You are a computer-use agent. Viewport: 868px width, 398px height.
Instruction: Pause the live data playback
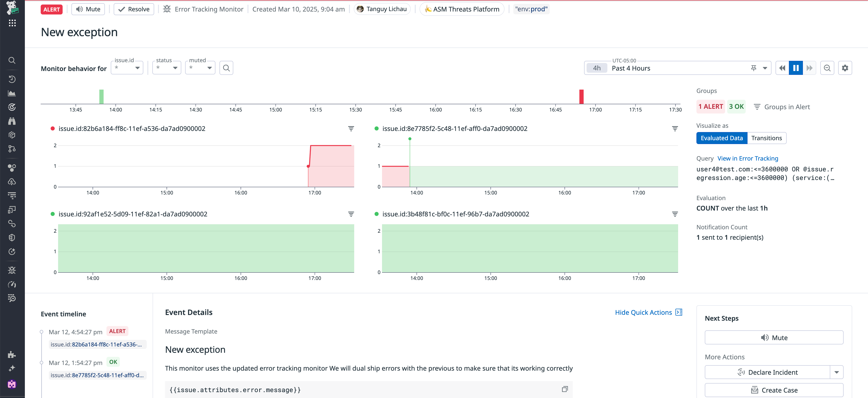(x=796, y=68)
